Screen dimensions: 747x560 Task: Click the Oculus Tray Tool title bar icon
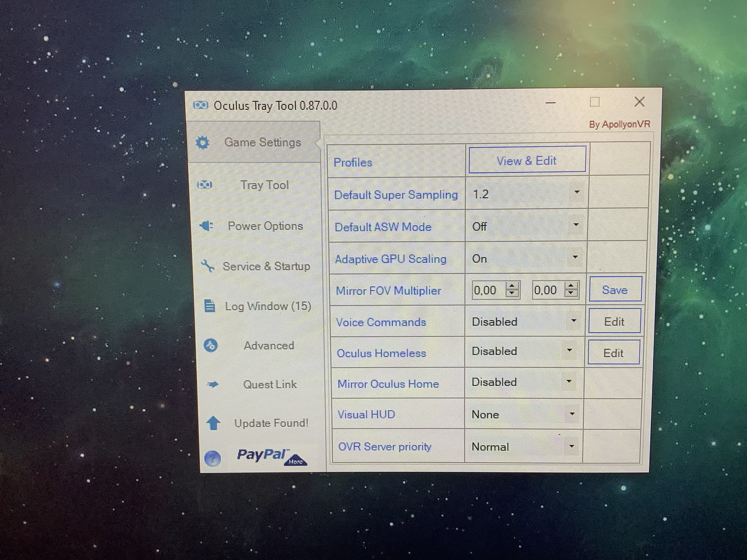click(x=200, y=106)
